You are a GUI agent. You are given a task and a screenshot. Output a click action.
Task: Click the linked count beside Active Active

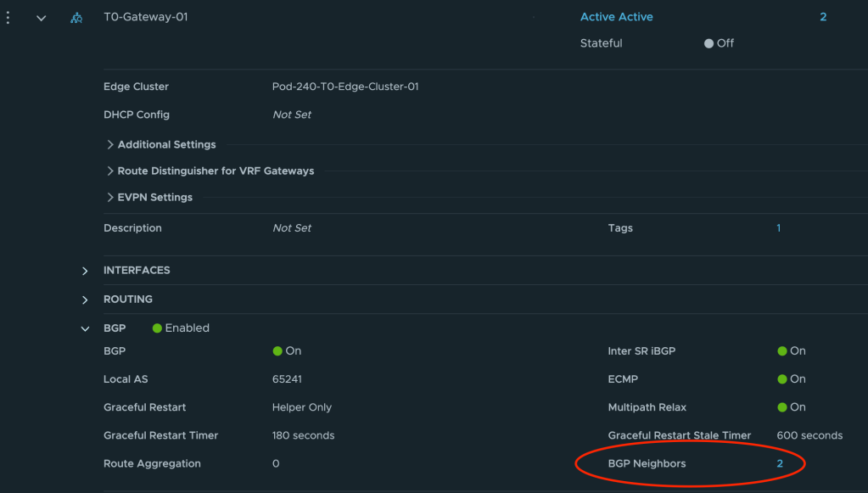823,17
